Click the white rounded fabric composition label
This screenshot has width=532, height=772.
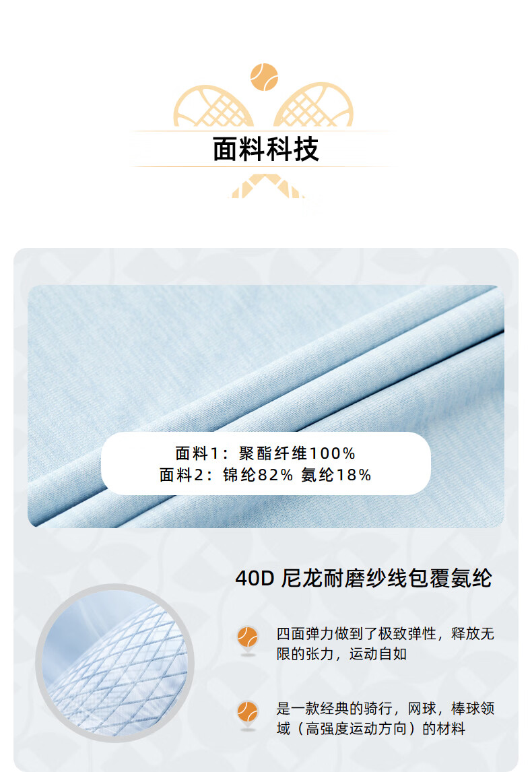[x=266, y=463]
